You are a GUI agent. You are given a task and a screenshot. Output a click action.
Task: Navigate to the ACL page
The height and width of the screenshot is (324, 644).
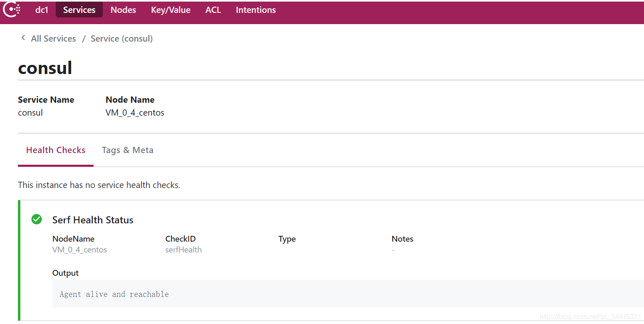tap(213, 10)
